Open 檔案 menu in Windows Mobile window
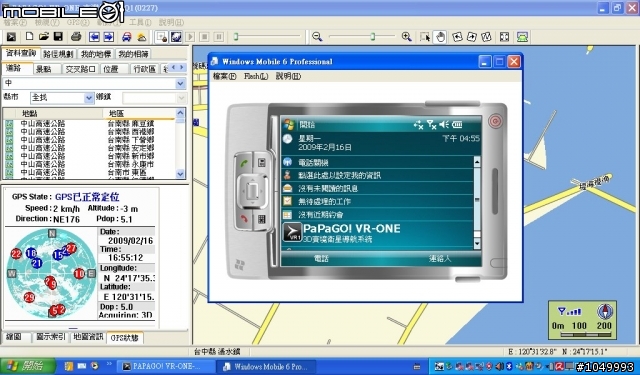This screenshot has width=640, height=375. 224,76
